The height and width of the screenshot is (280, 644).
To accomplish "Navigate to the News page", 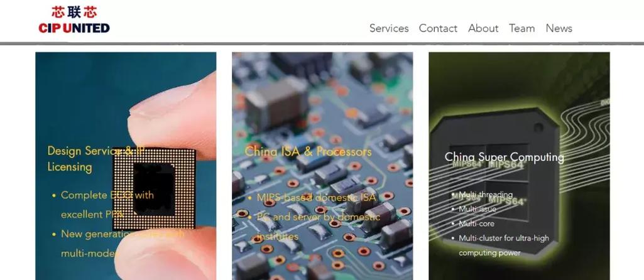I will [x=559, y=28].
